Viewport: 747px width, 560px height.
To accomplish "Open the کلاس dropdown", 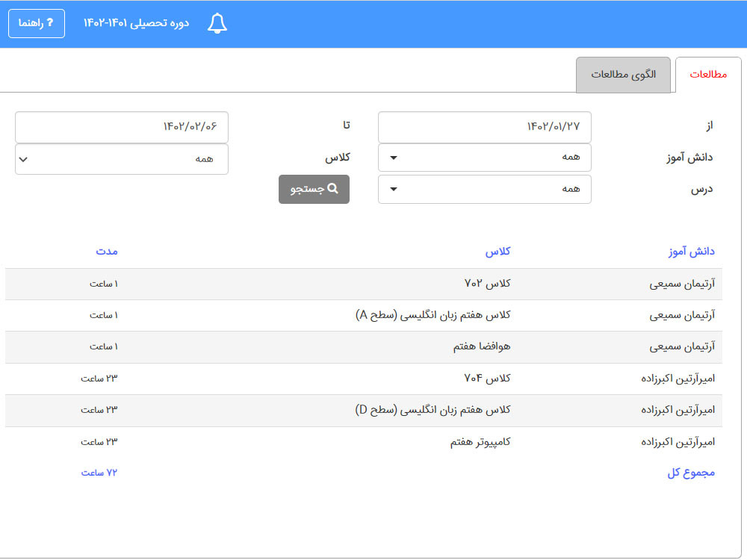I will click(x=122, y=159).
